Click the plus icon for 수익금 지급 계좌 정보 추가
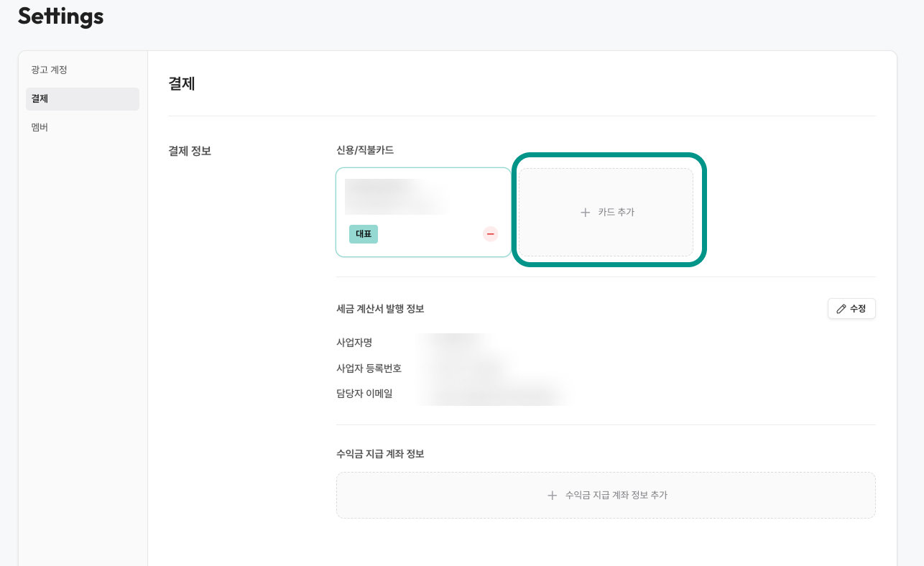924x566 pixels. pos(552,496)
